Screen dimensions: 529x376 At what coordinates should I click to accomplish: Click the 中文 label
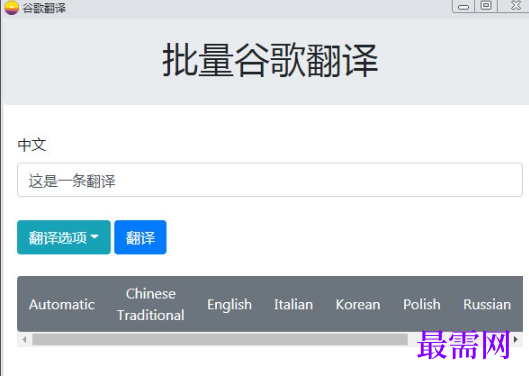[x=32, y=145]
